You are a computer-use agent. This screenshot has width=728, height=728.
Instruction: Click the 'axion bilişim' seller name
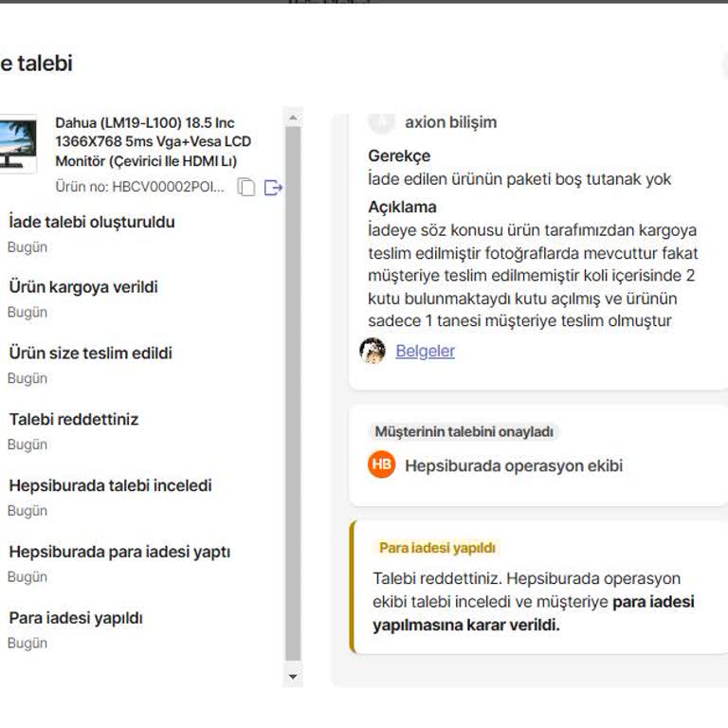(x=451, y=122)
